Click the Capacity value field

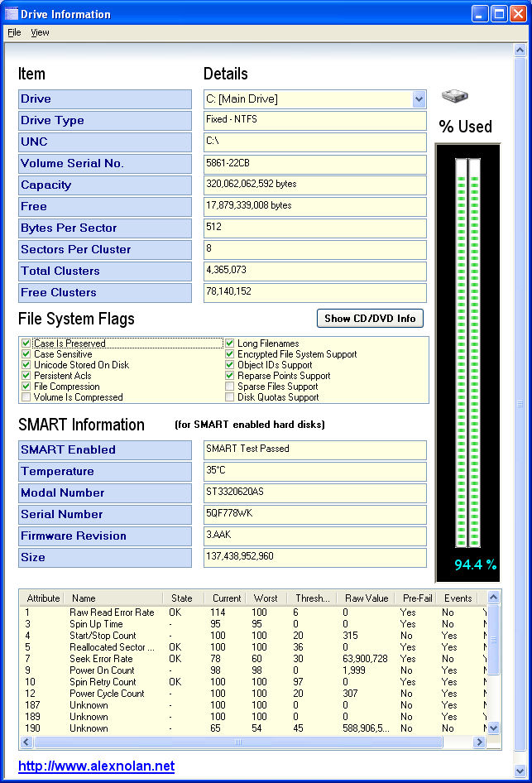click(x=315, y=185)
